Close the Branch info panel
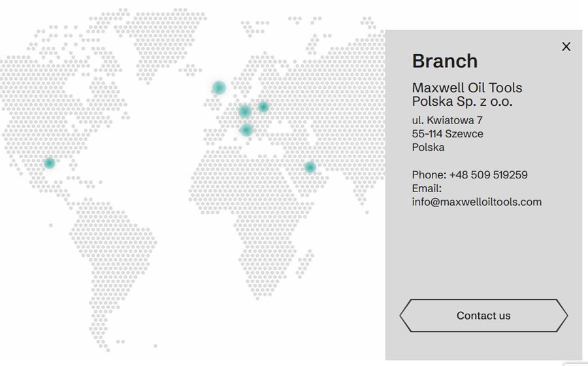This screenshot has width=588, height=366. (566, 46)
